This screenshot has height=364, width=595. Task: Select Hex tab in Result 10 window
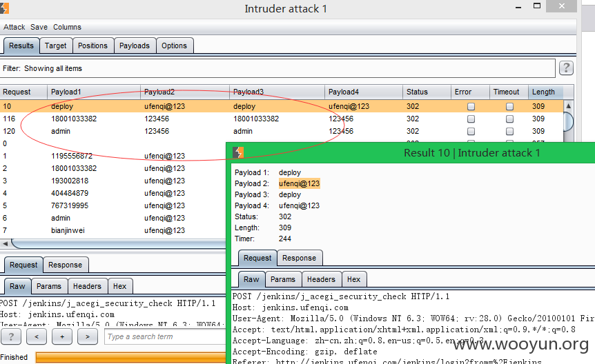(353, 279)
